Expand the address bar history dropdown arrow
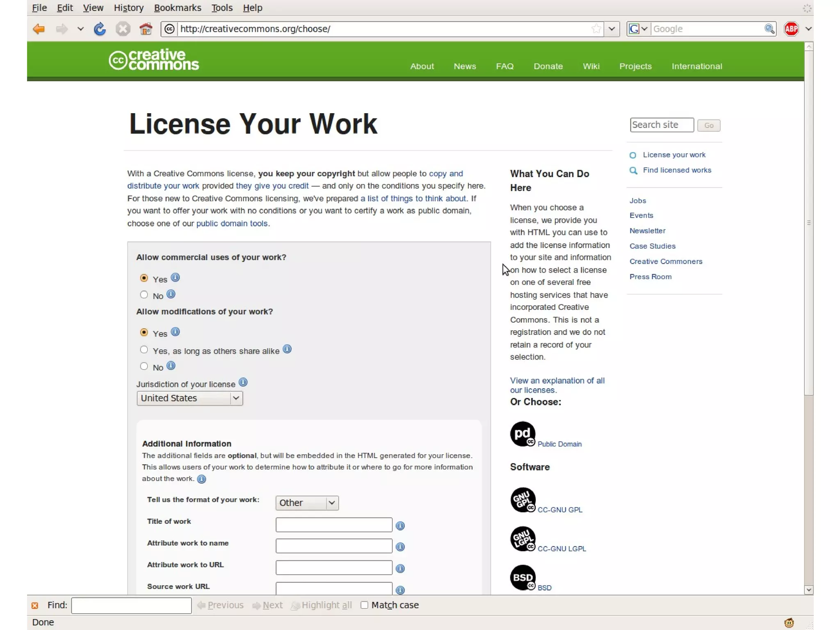 [612, 29]
